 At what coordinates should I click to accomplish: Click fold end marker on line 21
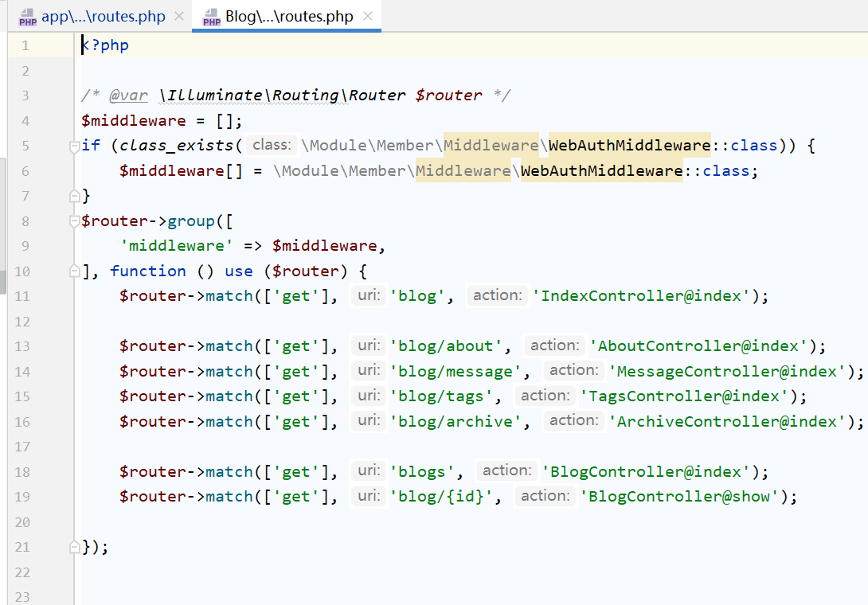point(75,547)
